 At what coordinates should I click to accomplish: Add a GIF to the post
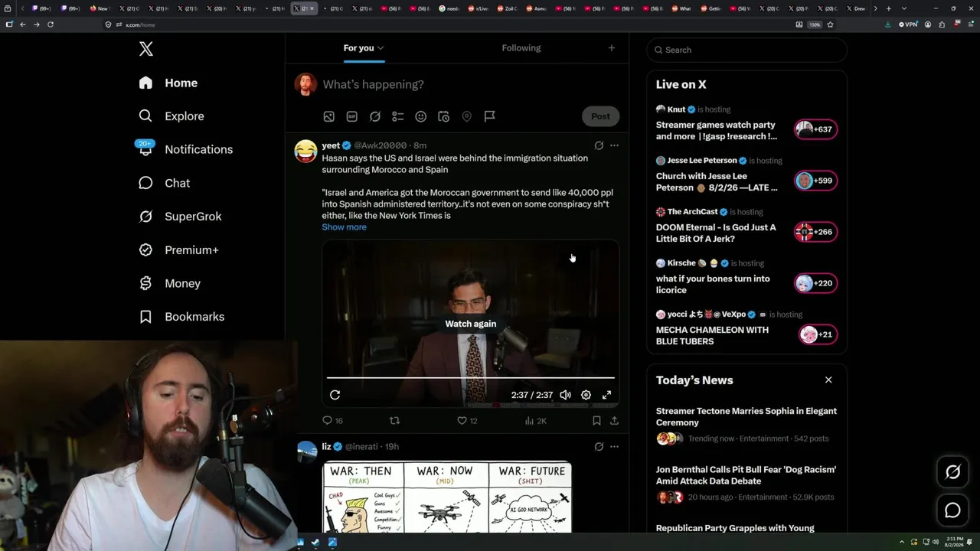click(351, 116)
